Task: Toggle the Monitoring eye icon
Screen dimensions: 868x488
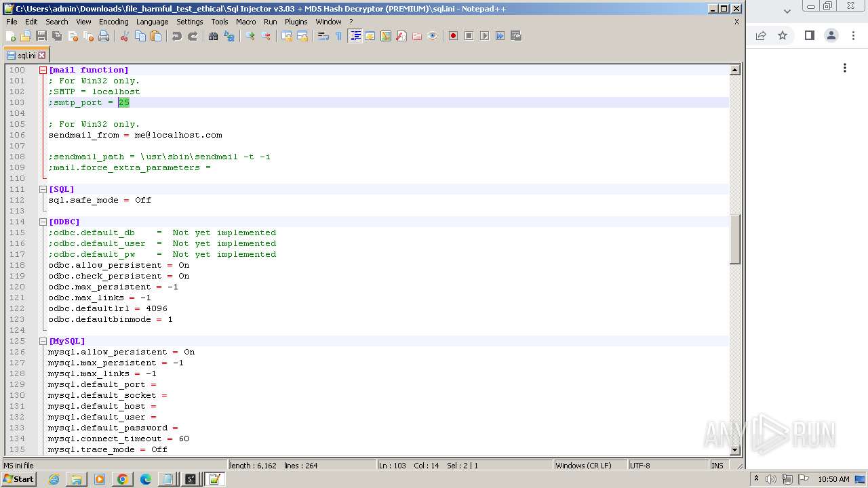Action: pos(433,36)
